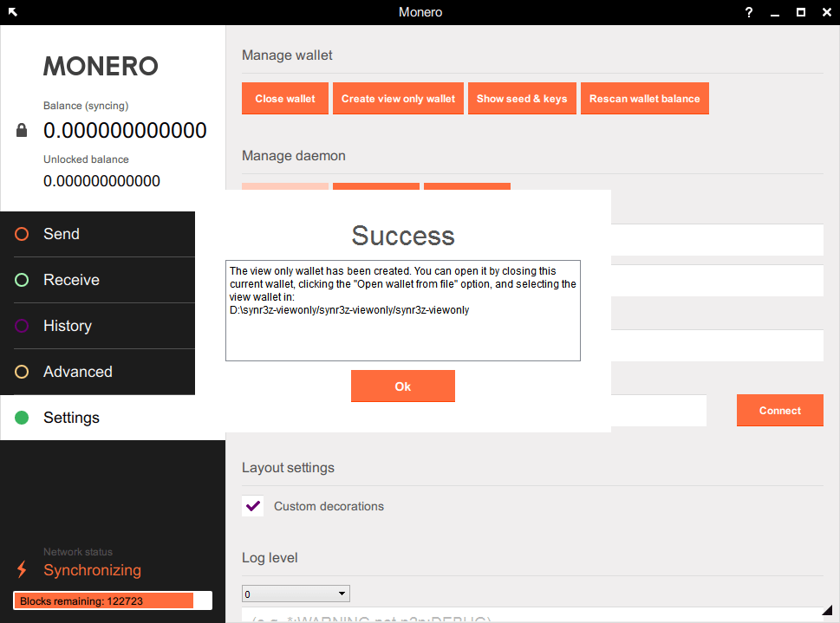840x623 pixels.
Task: Click Show seed & keys button
Action: tap(522, 99)
